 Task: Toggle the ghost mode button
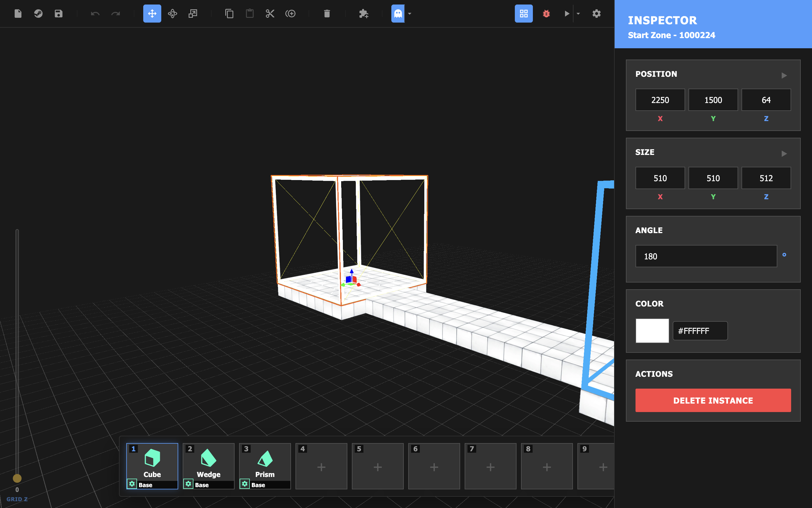tap(398, 14)
